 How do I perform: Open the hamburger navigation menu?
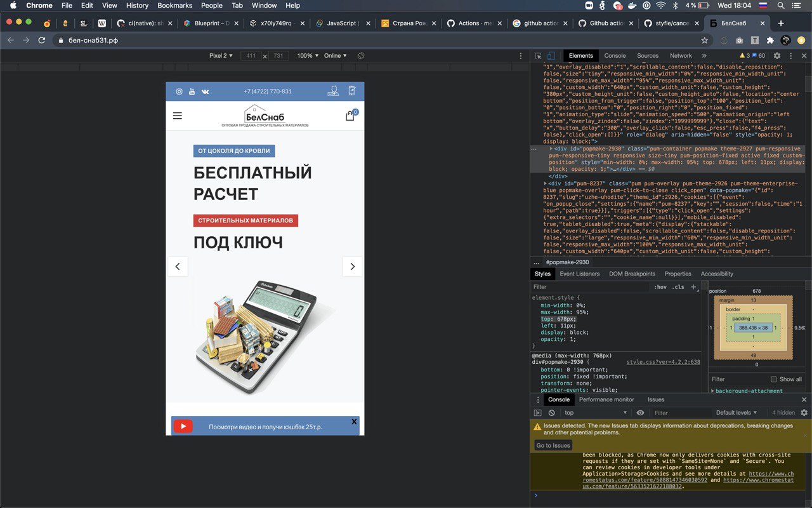pos(178,116)
